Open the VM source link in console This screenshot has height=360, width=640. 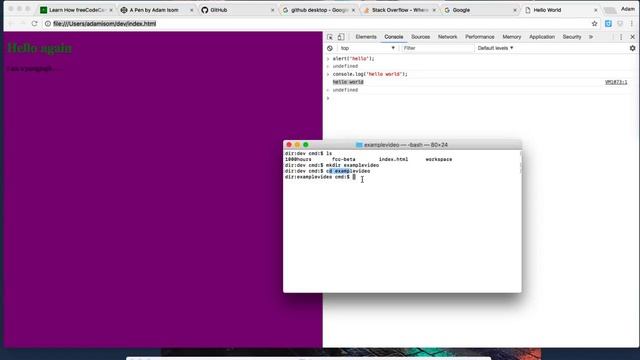[616, 82]
